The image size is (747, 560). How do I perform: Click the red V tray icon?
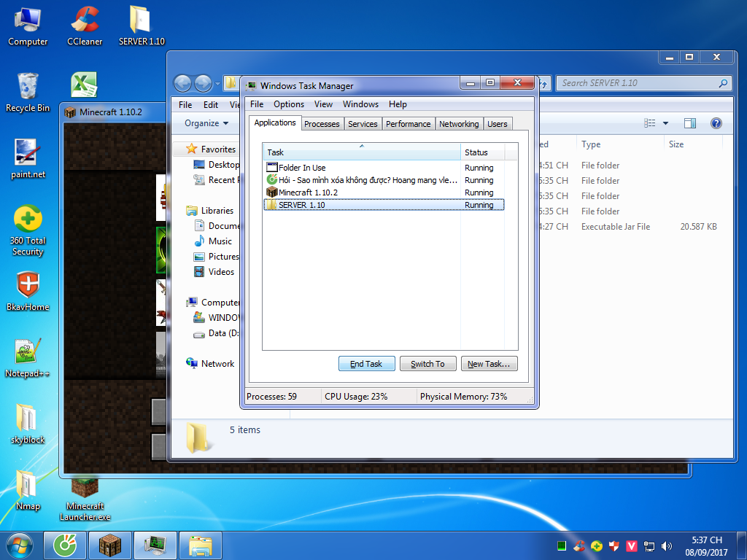coord(632,546)
